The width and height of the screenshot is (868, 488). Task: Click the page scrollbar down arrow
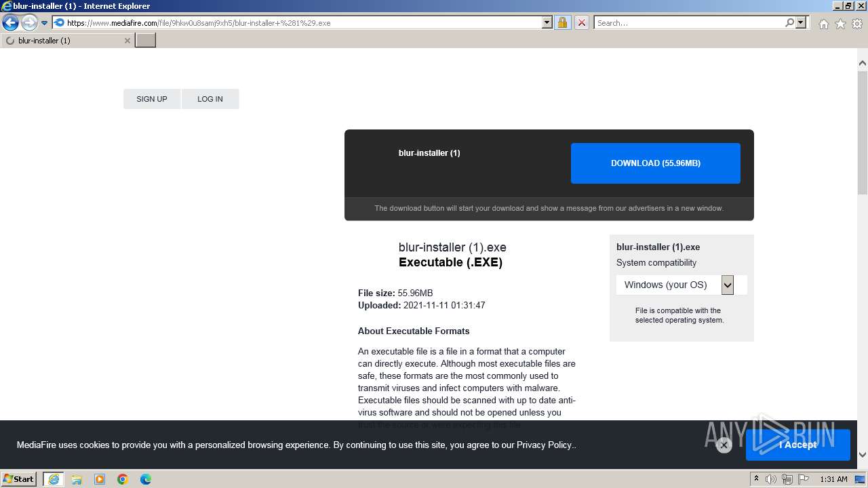pyautogui.click(x=863, y=455)
